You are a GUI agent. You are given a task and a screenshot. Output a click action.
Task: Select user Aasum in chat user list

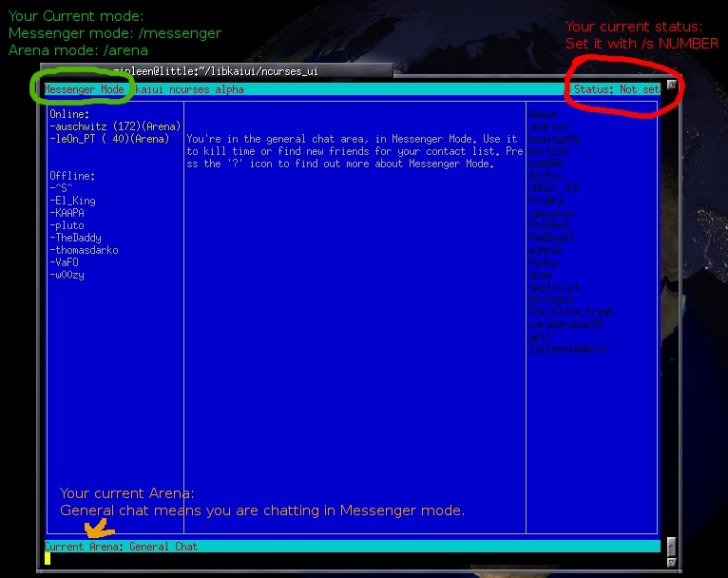(x=543, y=114)
